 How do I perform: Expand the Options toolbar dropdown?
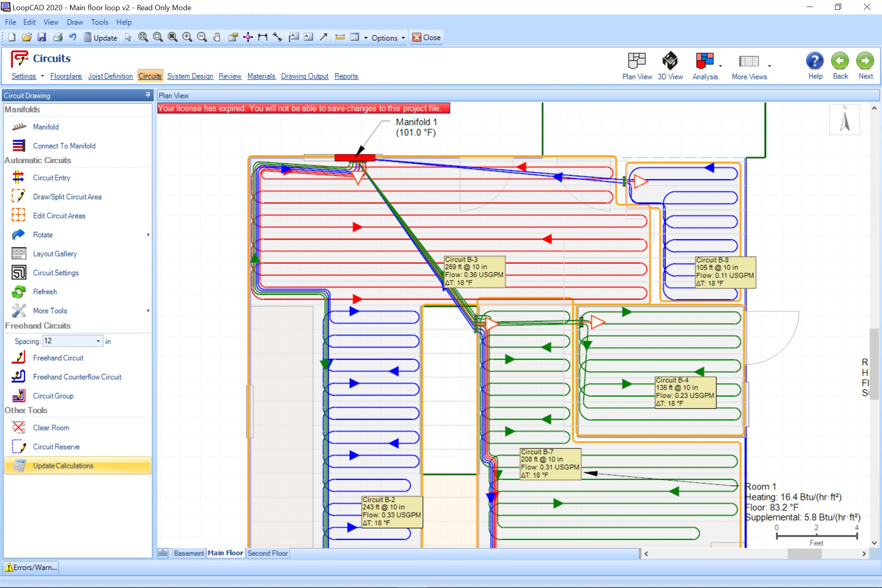[x=403, y=38]
